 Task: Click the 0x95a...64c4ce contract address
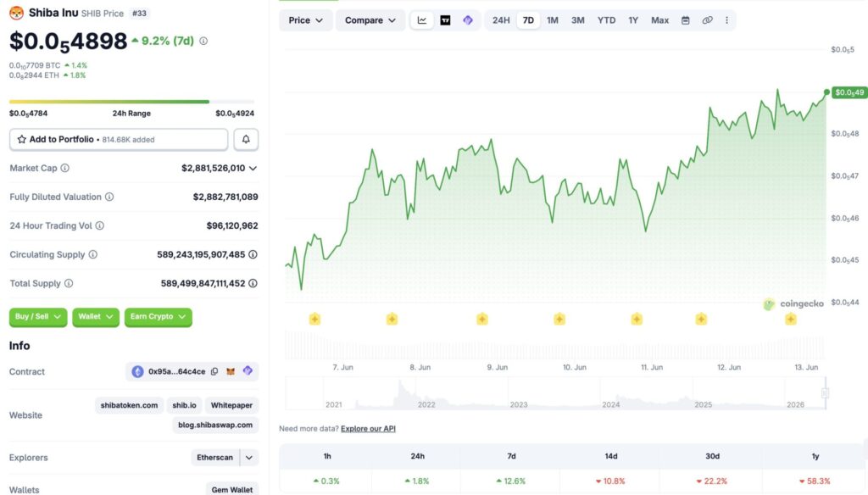[176, 371]
